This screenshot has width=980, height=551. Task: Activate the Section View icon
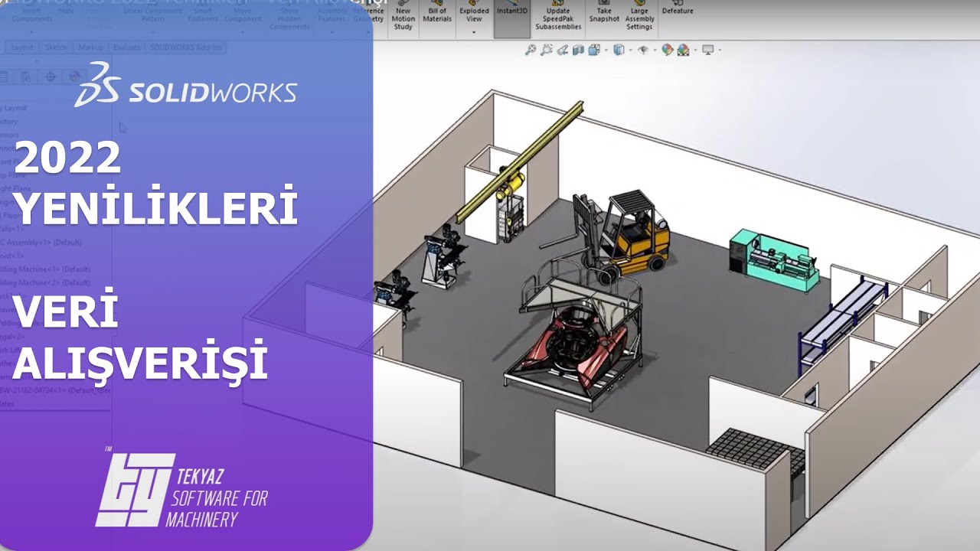(578, 50)
